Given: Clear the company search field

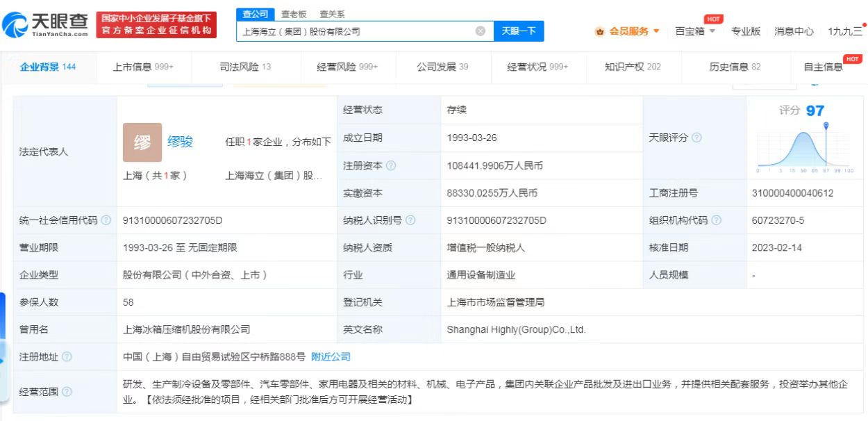Looking at the screenshot, I should [480, 31].
